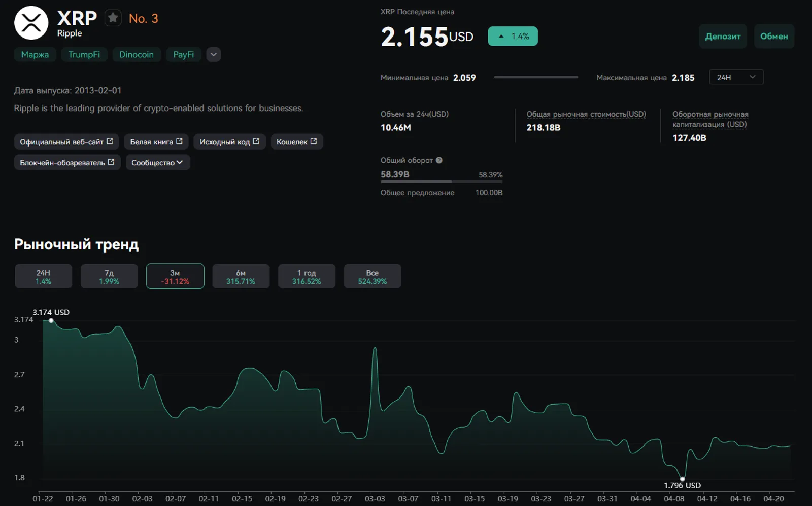Click the 1.796 USD low marker on chart

[x=682, y=479]
